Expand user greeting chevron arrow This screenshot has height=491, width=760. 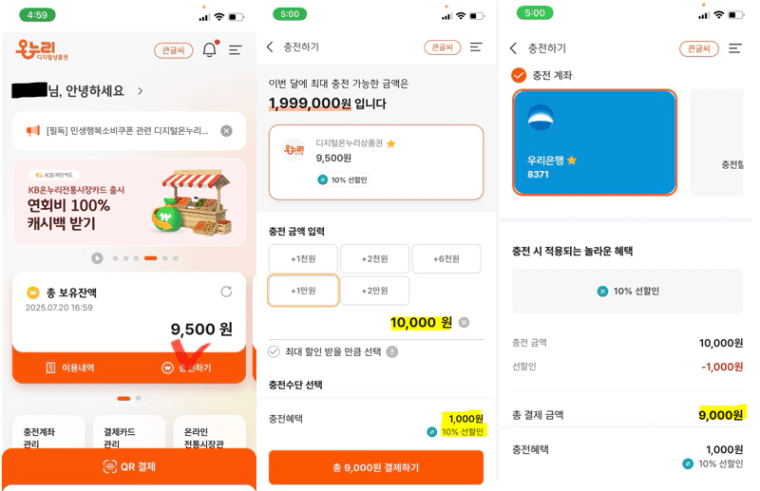pos(140,91)
